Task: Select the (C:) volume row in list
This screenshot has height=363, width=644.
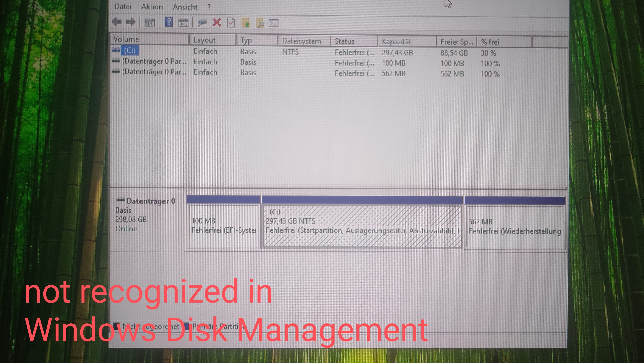Action: pyautogui.click(x=130, y=51)
